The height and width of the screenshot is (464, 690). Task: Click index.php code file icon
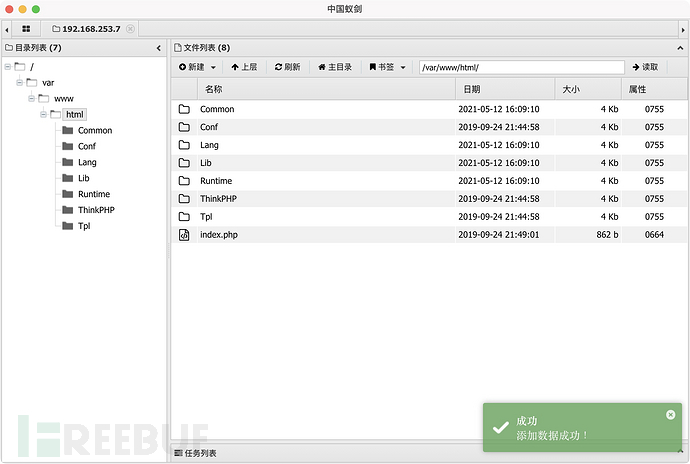184,235
